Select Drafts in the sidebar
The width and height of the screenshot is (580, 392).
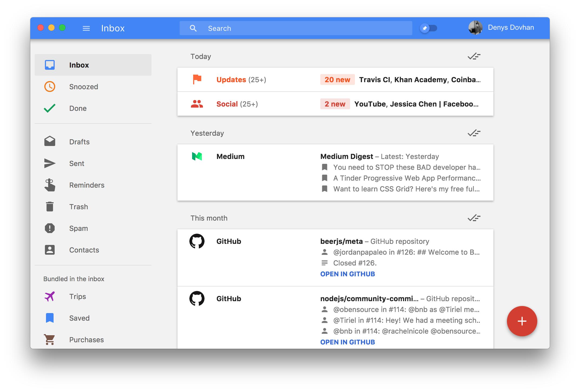coord(79,142)
